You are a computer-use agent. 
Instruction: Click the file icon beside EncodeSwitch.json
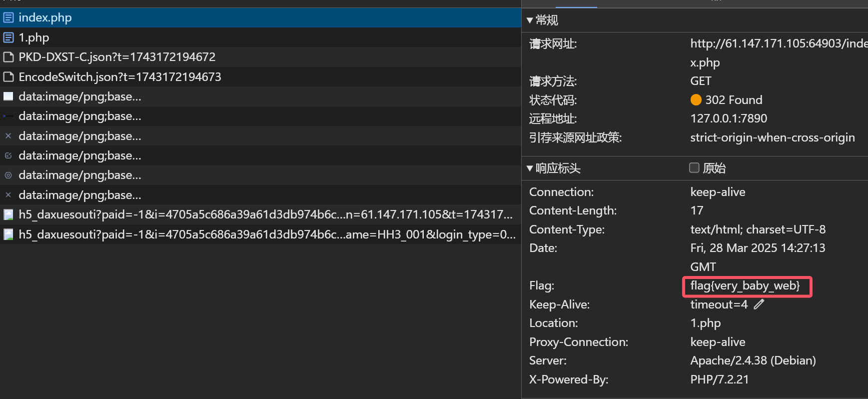pyautogui.click(x=8, y=77)
